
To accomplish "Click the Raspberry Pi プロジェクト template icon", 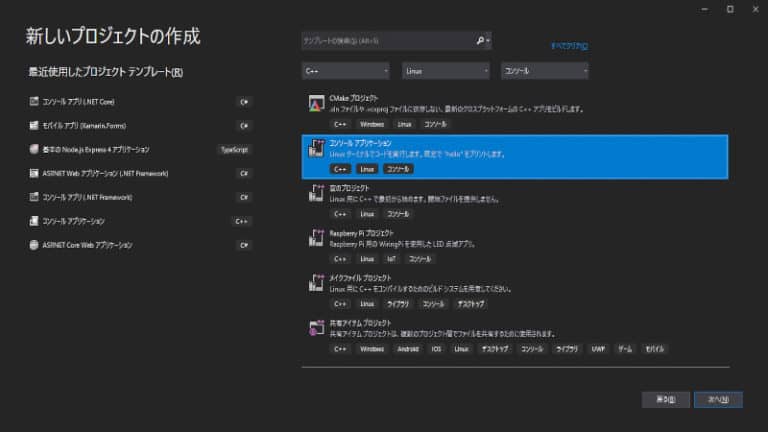I will pos(316,238).
